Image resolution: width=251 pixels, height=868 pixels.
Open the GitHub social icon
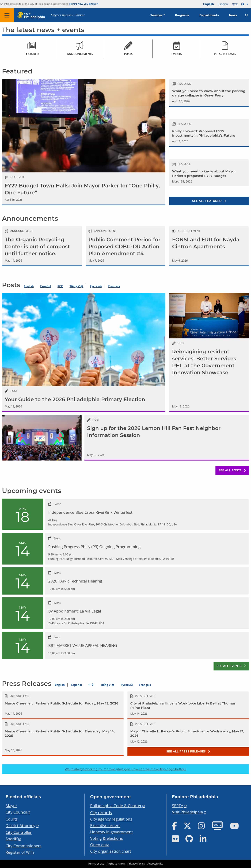click(x=189, y=839)
